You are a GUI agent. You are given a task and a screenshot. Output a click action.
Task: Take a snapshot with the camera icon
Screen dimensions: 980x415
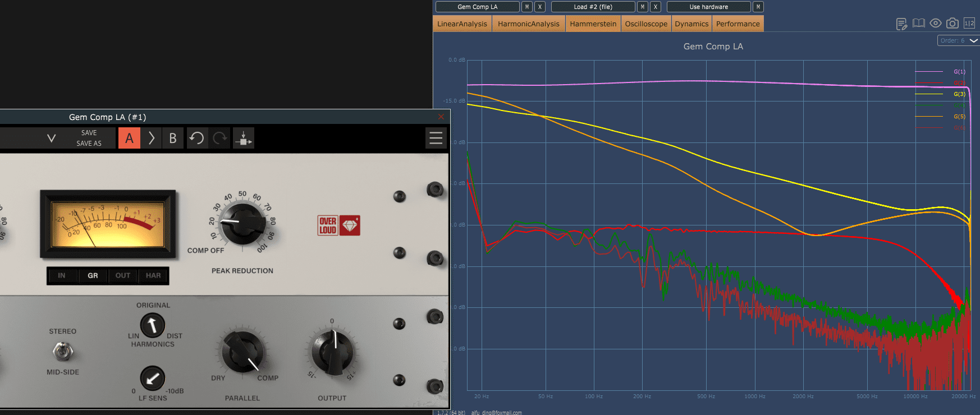[952, 23]
